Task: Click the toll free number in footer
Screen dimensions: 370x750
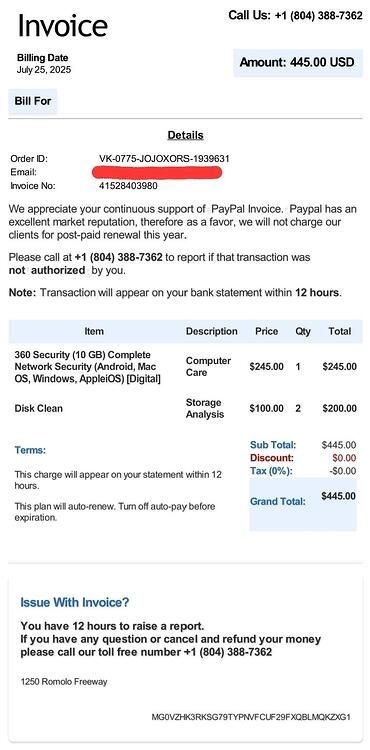Action: [x=228, y=652]
